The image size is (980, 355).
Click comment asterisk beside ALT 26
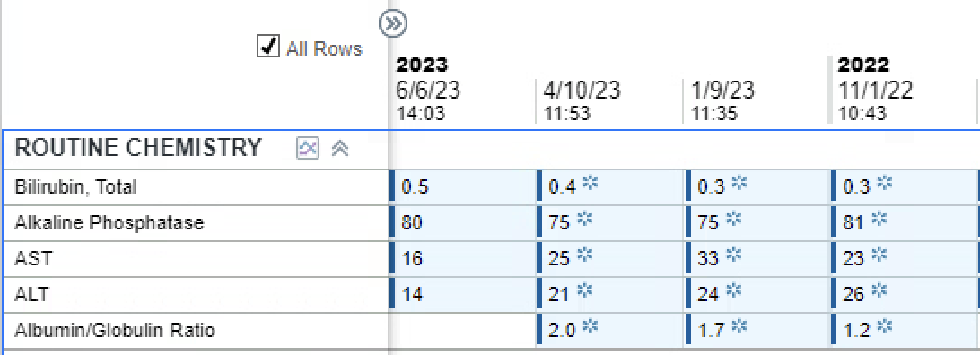pos(878,290)
